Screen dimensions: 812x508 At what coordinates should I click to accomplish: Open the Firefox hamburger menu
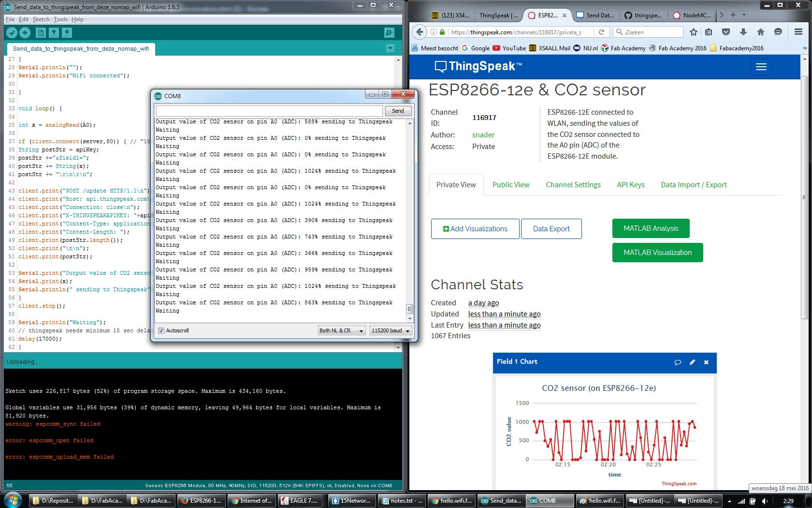click(x=798, y=32)
